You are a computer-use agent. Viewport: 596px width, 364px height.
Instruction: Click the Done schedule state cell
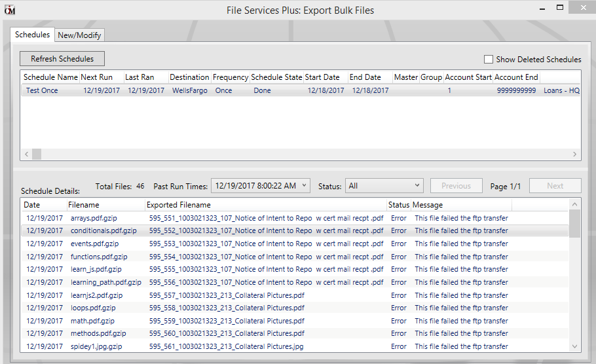262,90
